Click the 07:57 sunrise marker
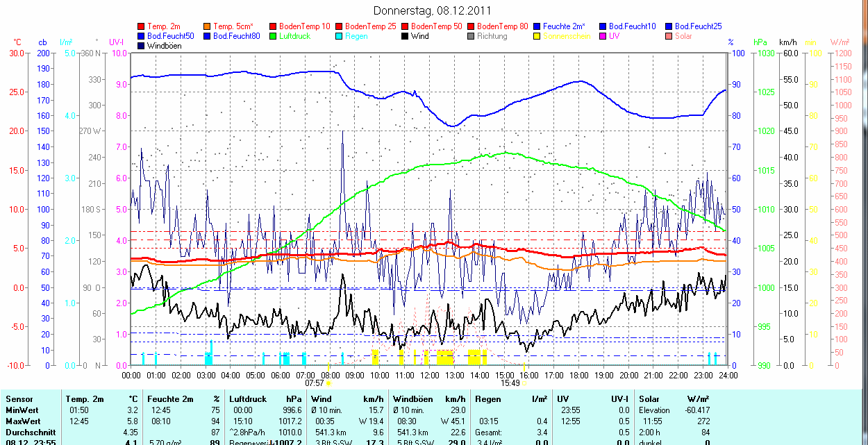This screenshot has height=445, width=868. coord(315,383)
